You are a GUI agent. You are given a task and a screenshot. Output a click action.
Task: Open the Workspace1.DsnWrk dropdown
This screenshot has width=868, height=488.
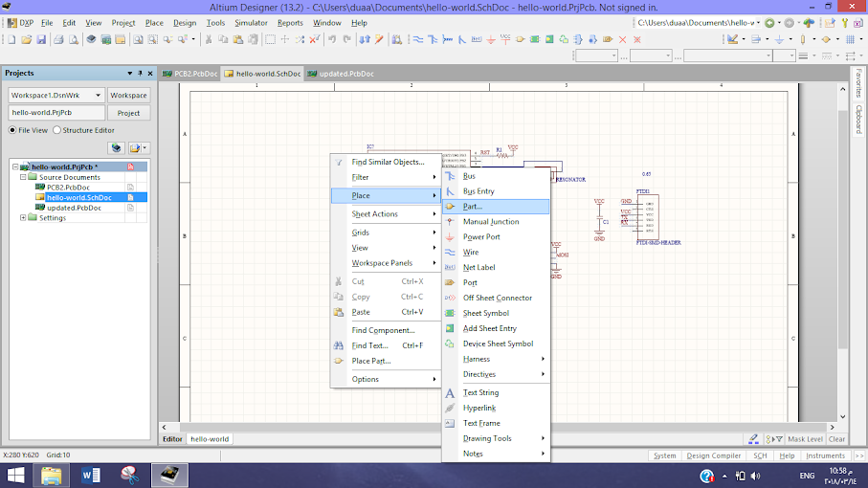98,95
